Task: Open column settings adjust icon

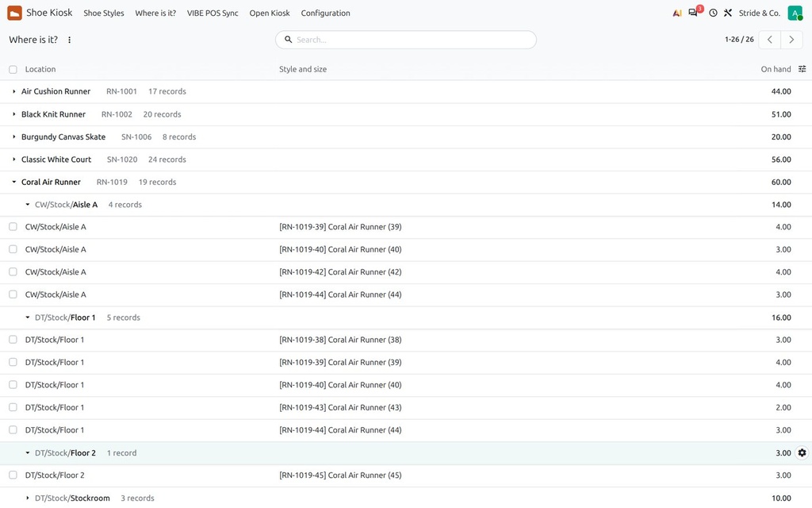Action: pyautogui.click(x=802, y=69)
